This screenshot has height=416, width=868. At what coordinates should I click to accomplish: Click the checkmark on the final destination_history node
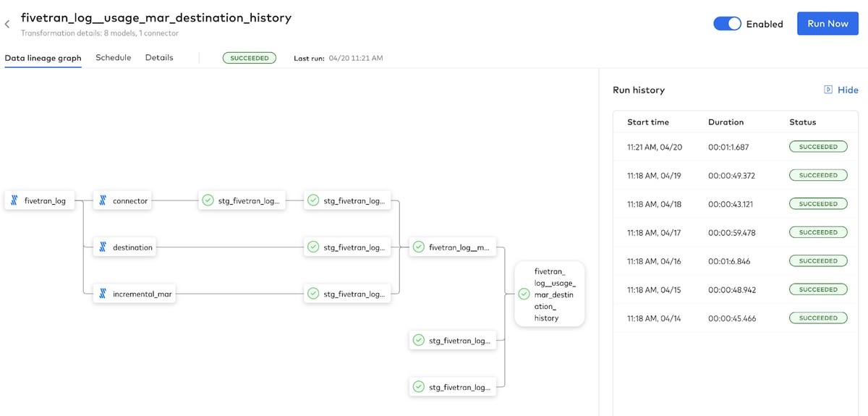(x=524, y=294)
